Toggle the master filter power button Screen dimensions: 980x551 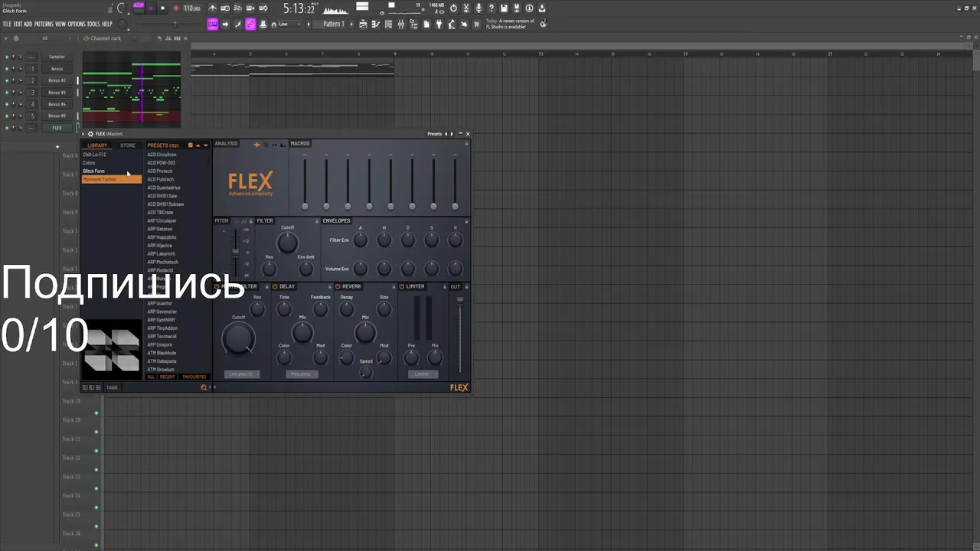point(217,287)
